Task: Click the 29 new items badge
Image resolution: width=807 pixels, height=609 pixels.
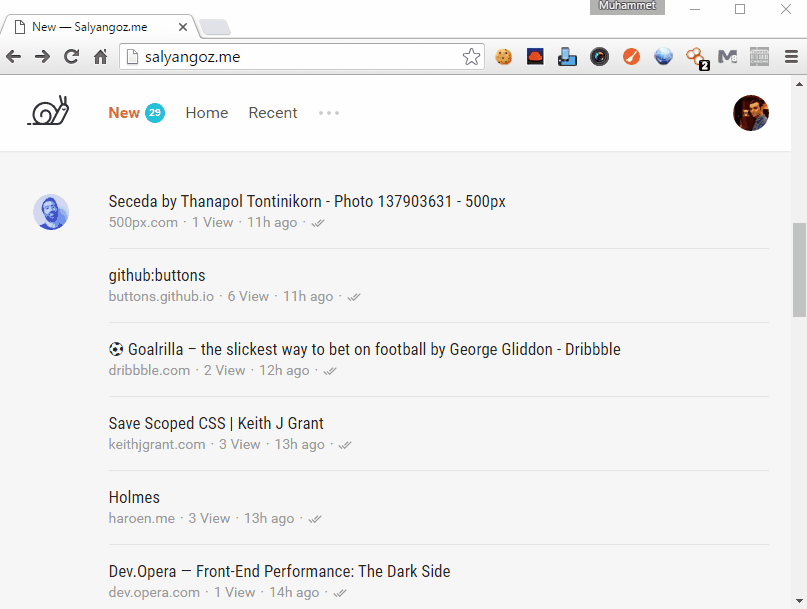Action: (x=155, y=113)
